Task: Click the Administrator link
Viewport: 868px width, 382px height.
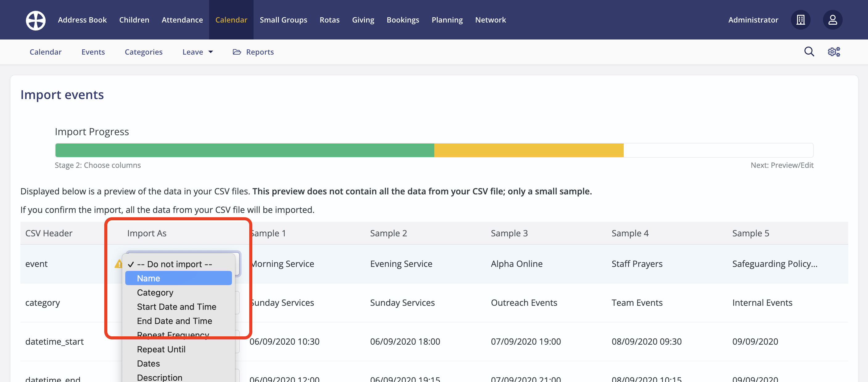Action: tap(753, 20)
